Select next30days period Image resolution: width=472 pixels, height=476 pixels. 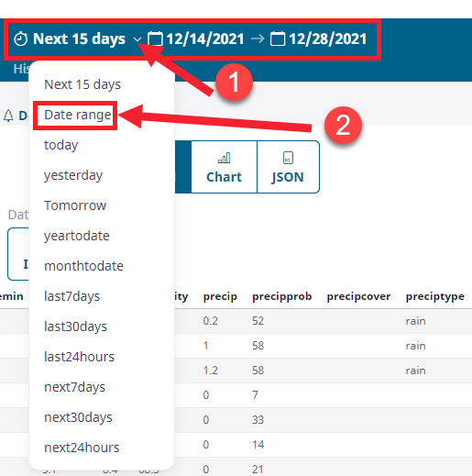click(78, 417)
